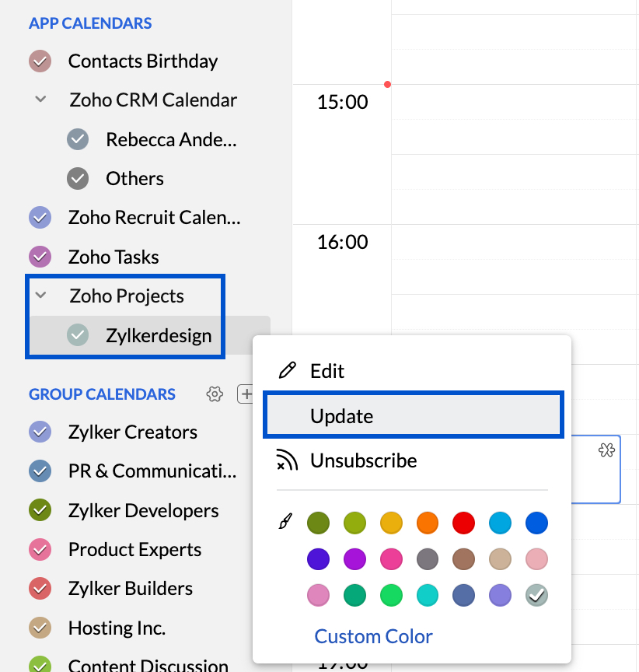This screenshot has height=672, width=639.
Task: Toggle Zoho Tasks calendar visibility
Action: point(40,257)
